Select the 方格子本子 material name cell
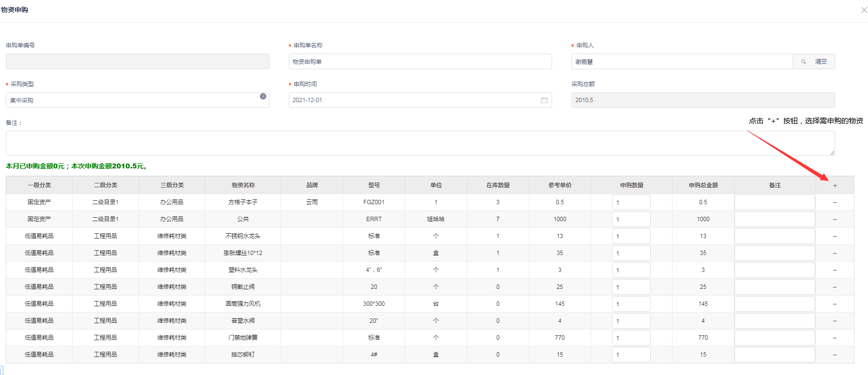Image resolution: width=868 pixels, height=375 pixels. (x=243, y=202)
